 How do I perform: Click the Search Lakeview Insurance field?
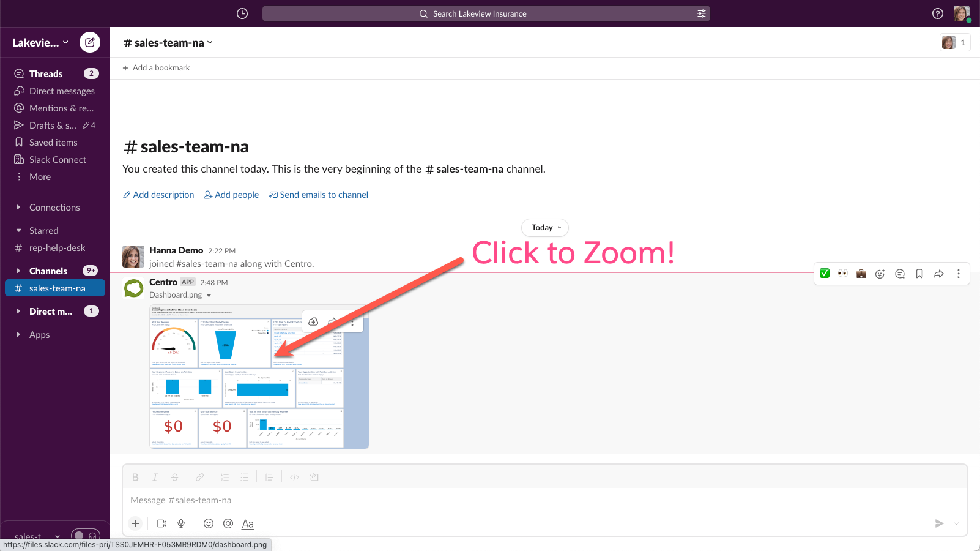click(486, 13)
